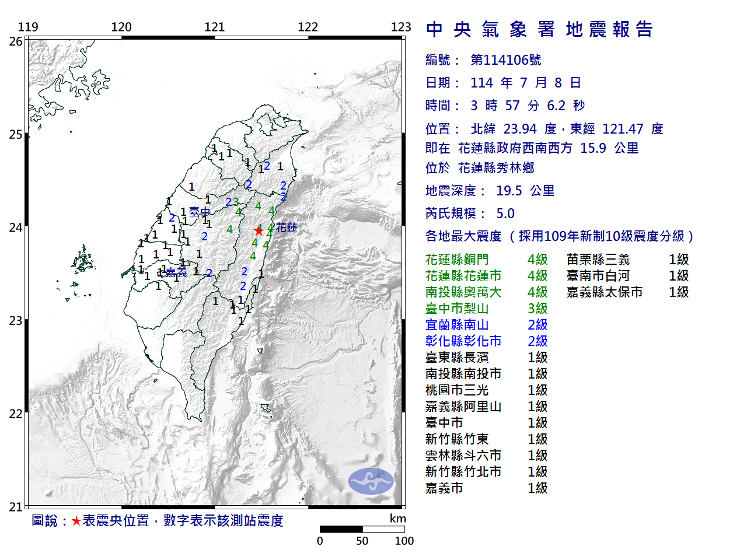Viewport: 747px width, 560px height.
Task: Click the intensity row 新竹縣竹北市 1級
Action: 487,472
